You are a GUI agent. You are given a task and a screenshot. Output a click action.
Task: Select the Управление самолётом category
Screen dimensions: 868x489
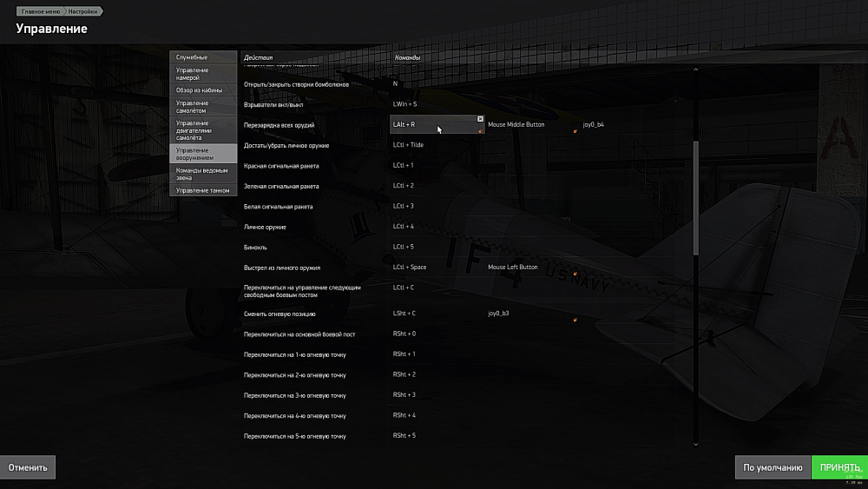pos(203,107)
